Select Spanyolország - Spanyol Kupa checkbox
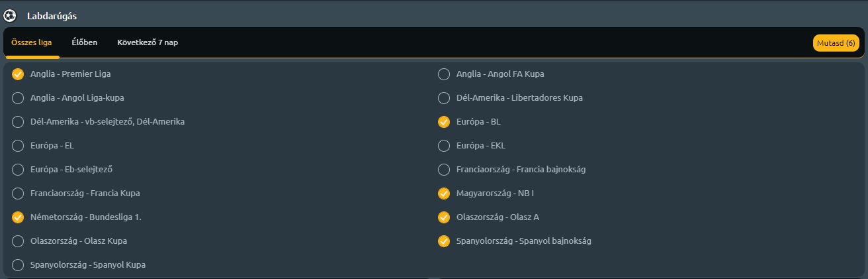 coord(18,265)
